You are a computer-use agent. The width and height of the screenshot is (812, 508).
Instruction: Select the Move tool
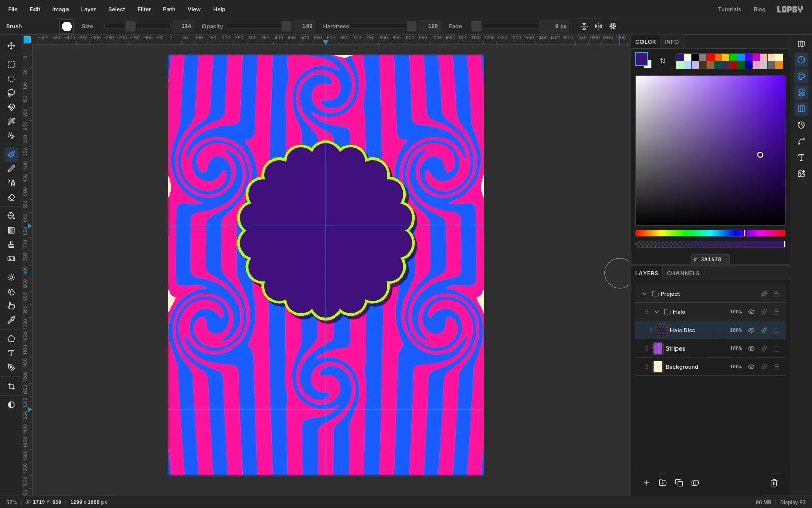(x=11, y=46)
